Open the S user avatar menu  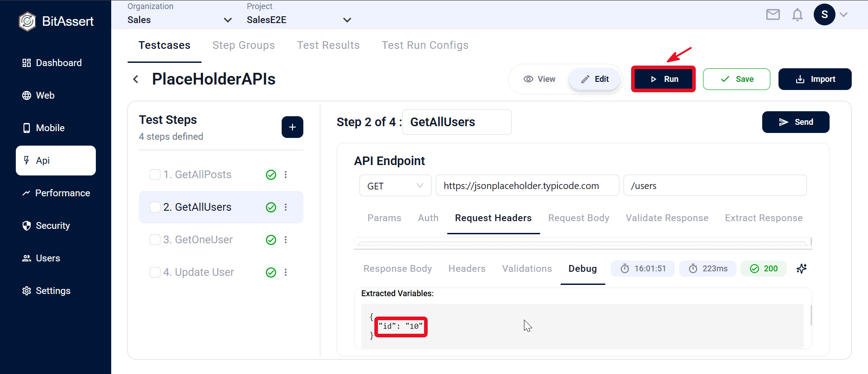point(825,14)
